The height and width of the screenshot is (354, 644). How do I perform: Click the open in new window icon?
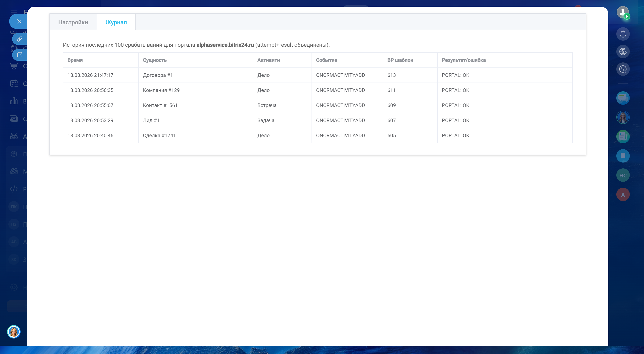20,55
